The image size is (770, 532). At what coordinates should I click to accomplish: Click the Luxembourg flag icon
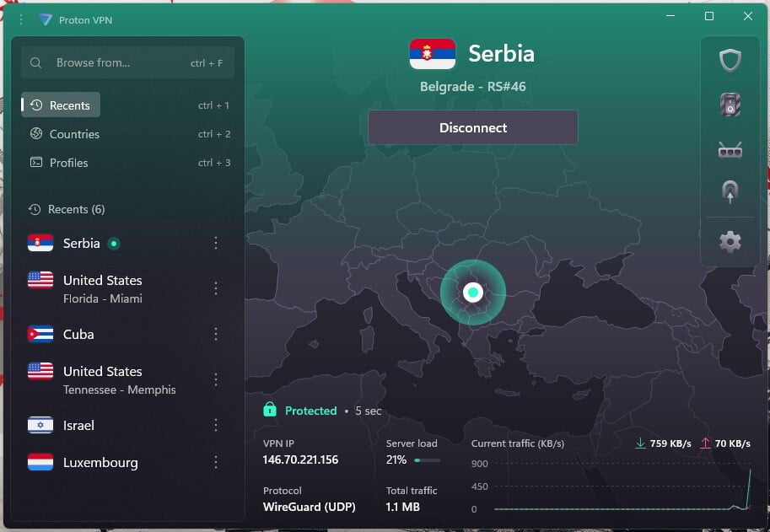click(40, 462)
